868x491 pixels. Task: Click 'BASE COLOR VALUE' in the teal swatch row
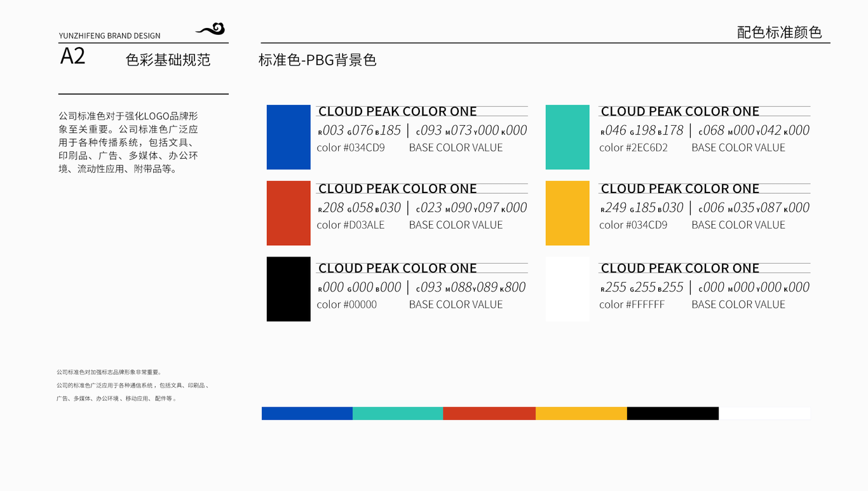(738, 148)
